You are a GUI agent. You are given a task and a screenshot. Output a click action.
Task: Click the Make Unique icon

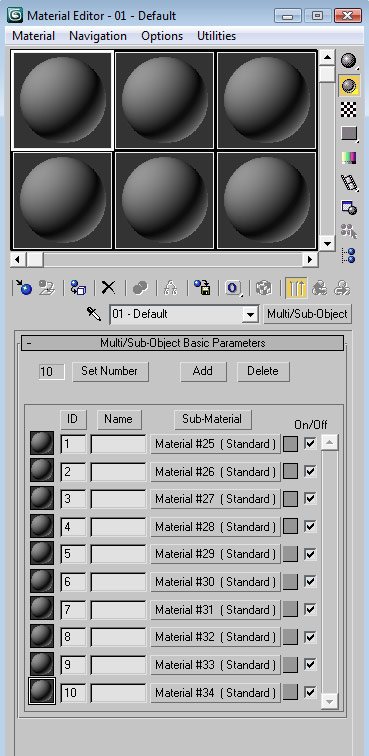(x=170, y=288)
